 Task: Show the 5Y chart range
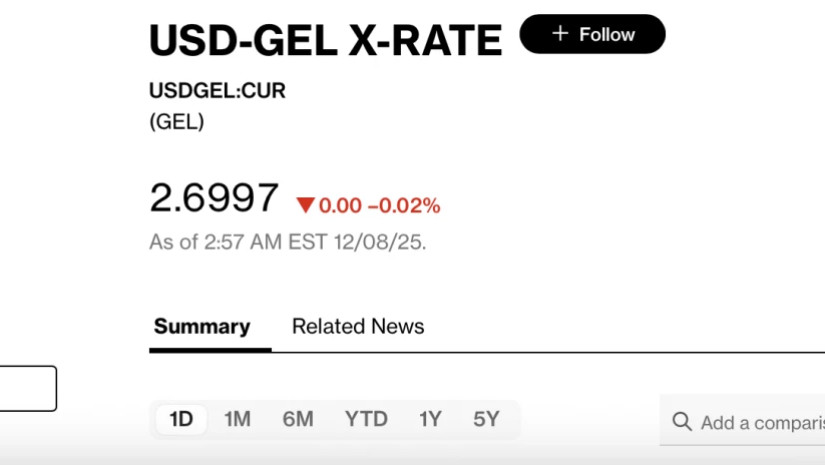point(486,419)
